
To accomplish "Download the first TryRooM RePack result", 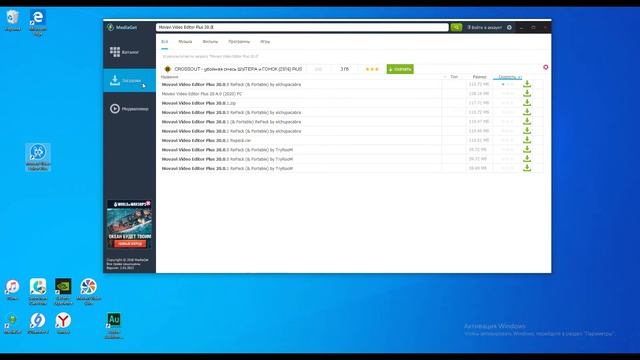I will 527,149.
